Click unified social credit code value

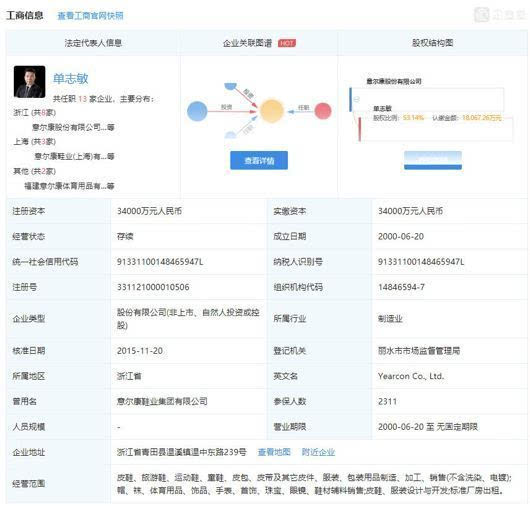160,262
